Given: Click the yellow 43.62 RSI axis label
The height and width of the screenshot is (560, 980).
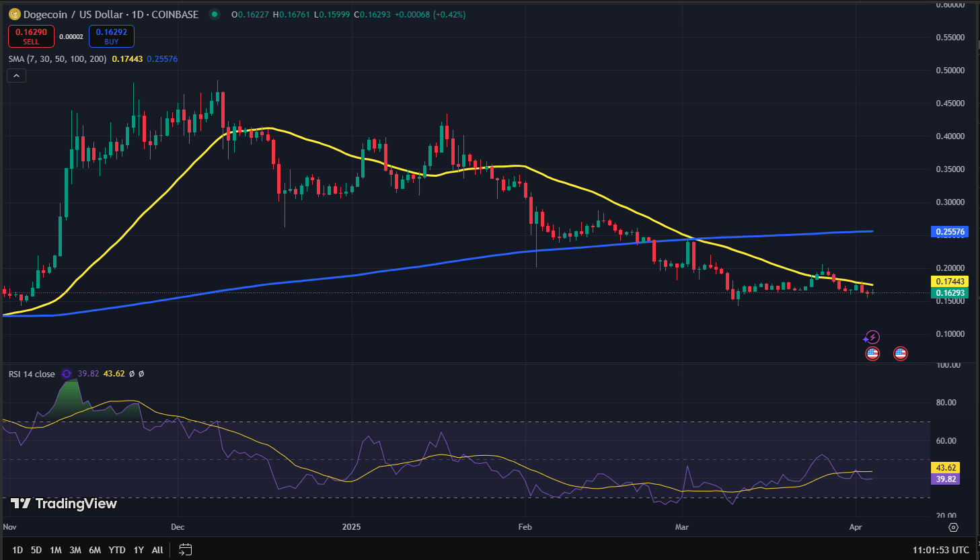Looking at the screenshot, I should coord(945,468).
